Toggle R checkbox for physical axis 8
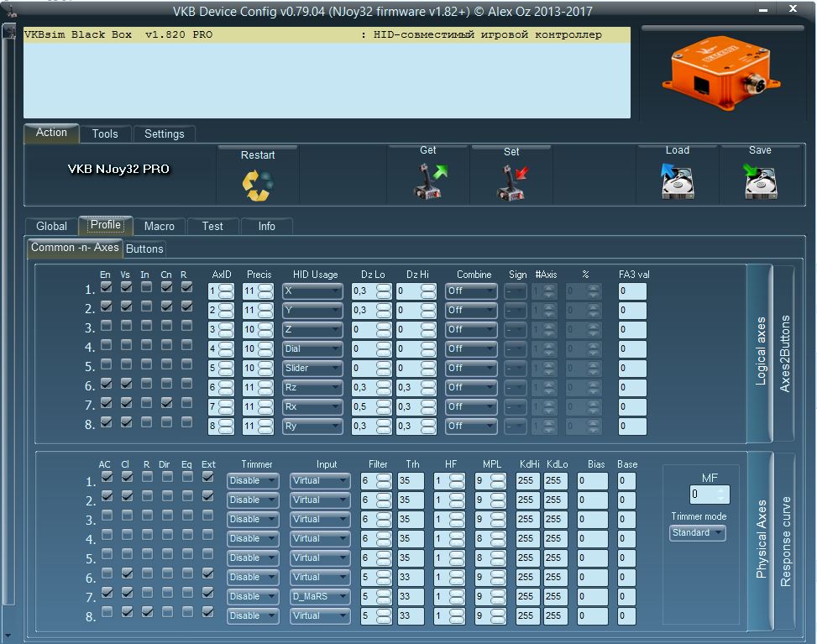This screenshot has width=817, height=644. (148, 612)
